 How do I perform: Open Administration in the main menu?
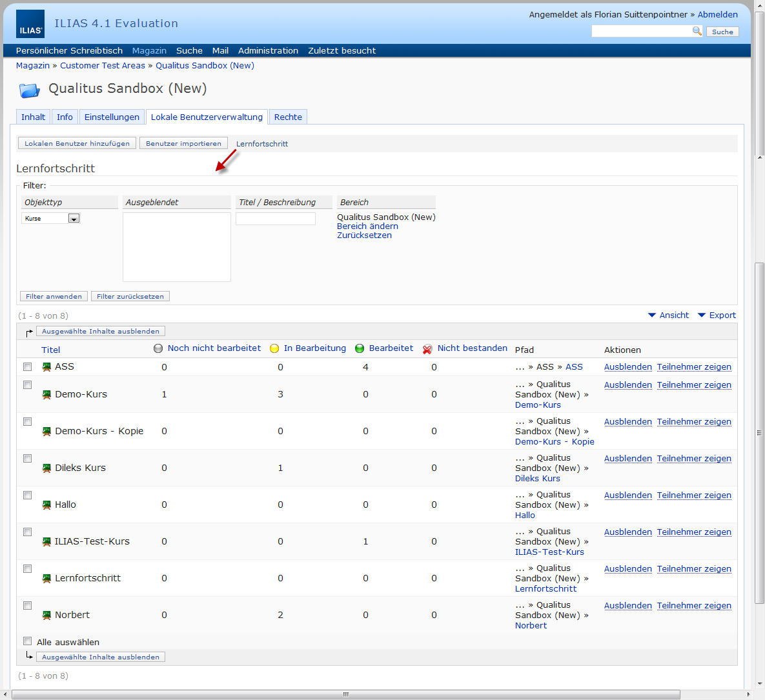[x=268, y=51]
